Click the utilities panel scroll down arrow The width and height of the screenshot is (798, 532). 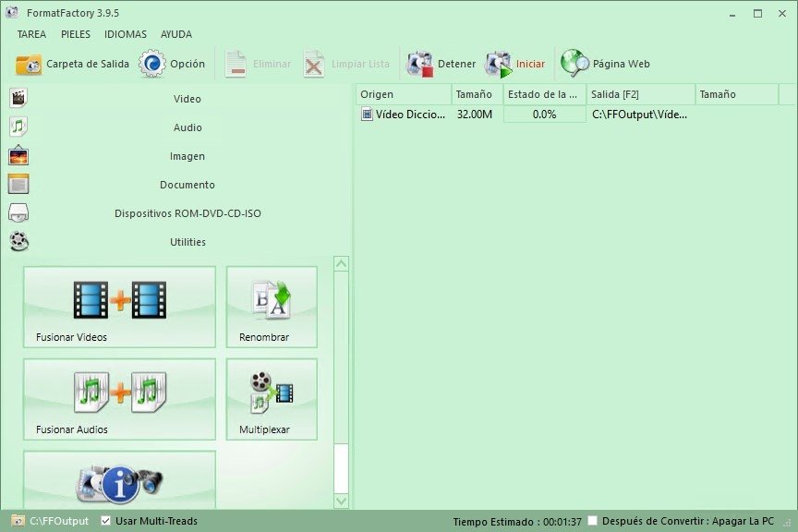point(342,502)
